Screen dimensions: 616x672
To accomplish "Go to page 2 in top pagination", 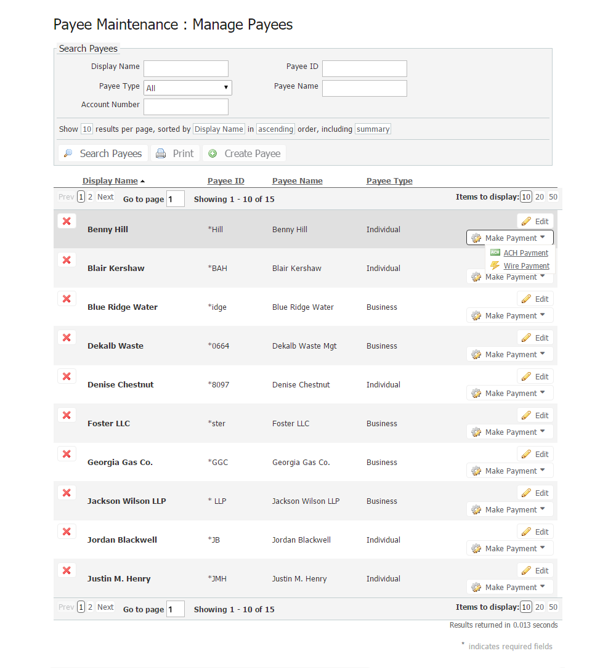I will point(90,197).
